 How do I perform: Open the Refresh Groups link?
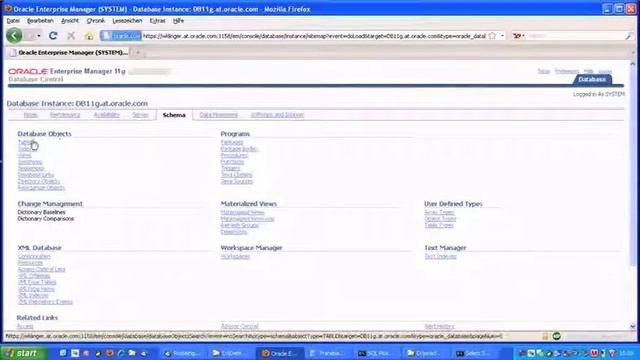click(x=240, y=225)
